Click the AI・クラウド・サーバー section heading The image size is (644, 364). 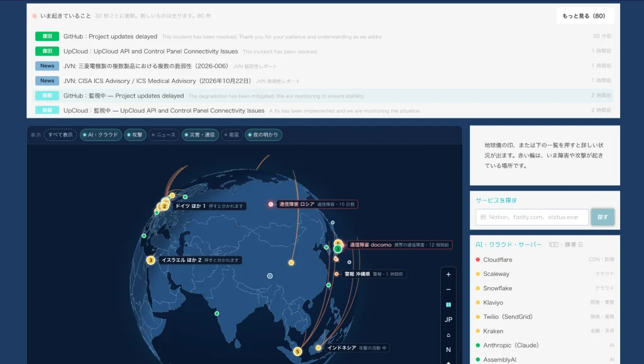point(508,245)
